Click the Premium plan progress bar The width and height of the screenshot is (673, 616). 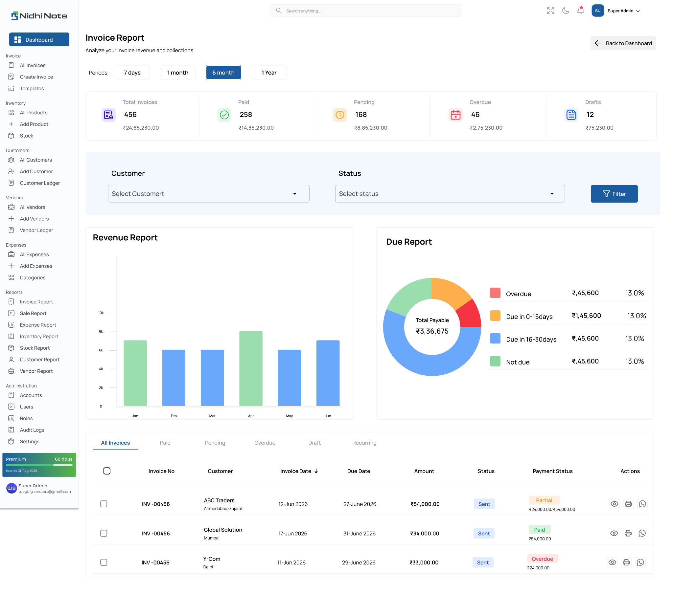click(39, 465)
